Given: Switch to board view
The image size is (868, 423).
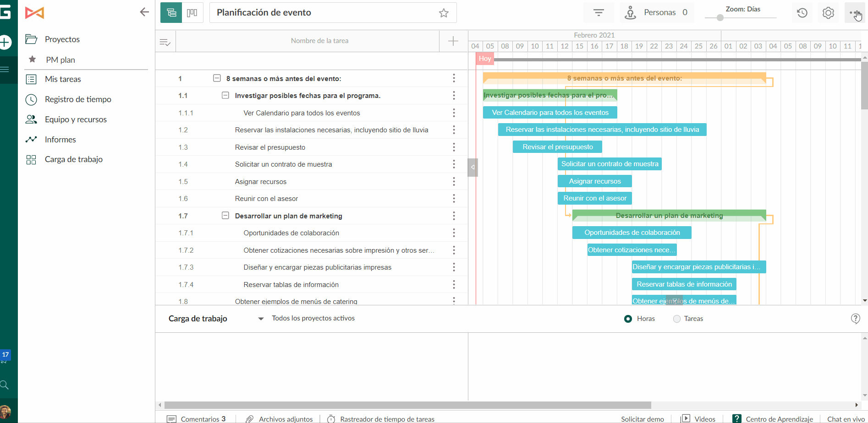Looking at the screenshot, I should click(x=192, y=12).
